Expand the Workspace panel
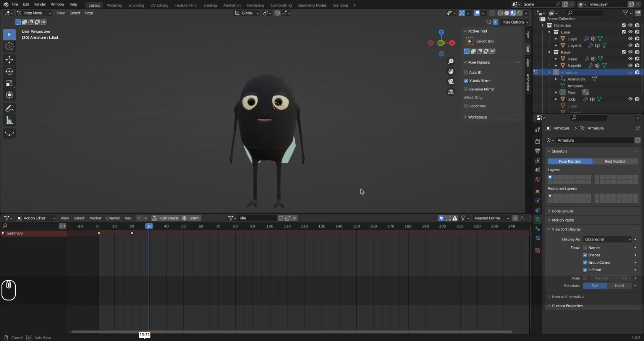The image size is (644, 341). 477,117
